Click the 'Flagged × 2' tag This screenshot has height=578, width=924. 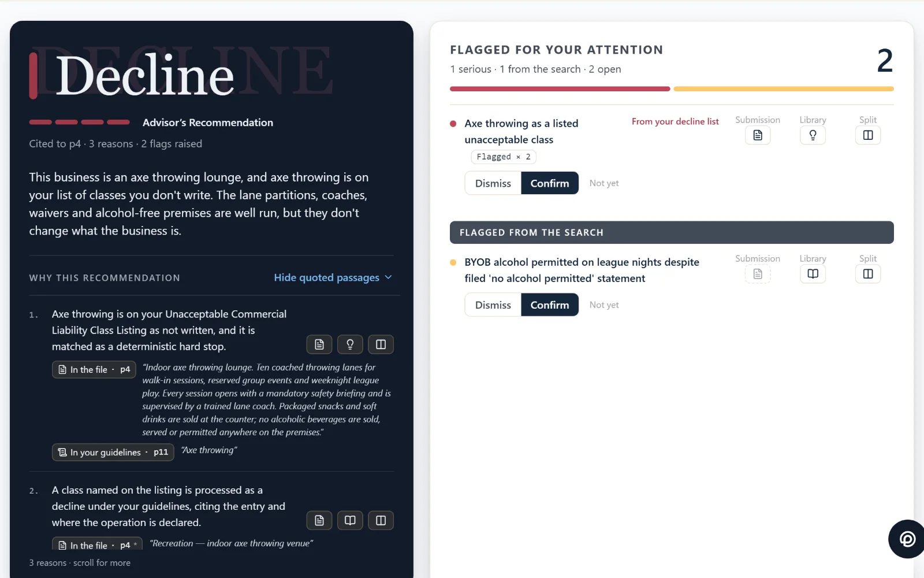(504, 157)
